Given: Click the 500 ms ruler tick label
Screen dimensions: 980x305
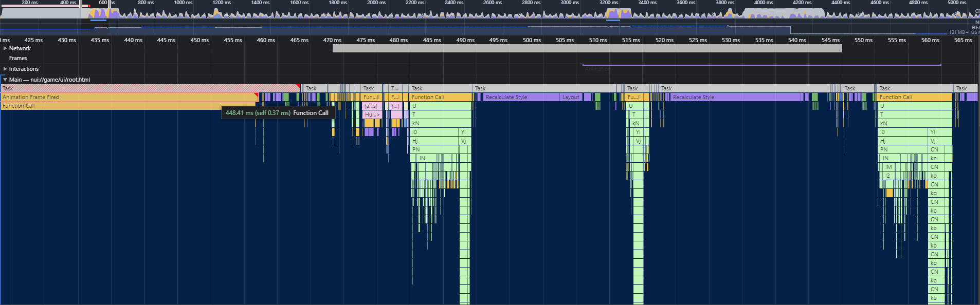Looking at the screenshot, I should click(532, 40).
